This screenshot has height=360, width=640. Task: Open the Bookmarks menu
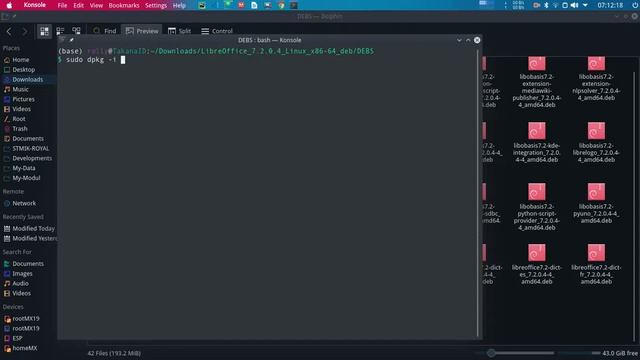[x=124, y=5]
